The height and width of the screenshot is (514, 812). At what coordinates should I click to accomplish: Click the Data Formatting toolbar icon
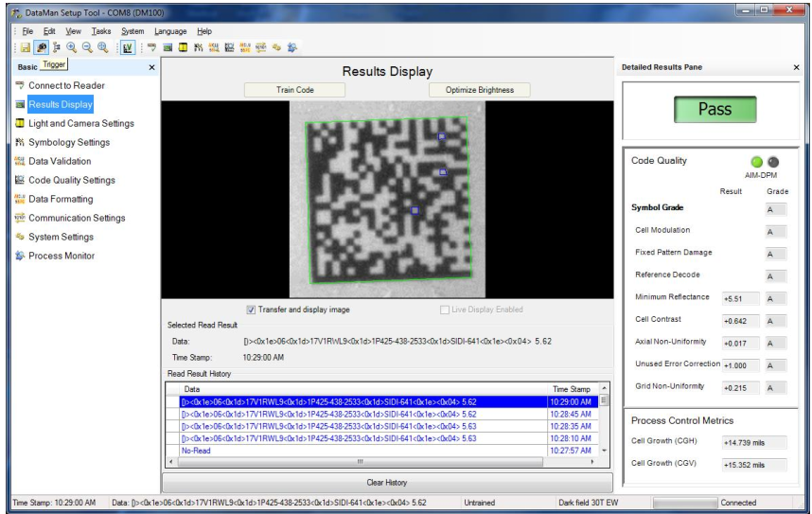tap(245, 47)
